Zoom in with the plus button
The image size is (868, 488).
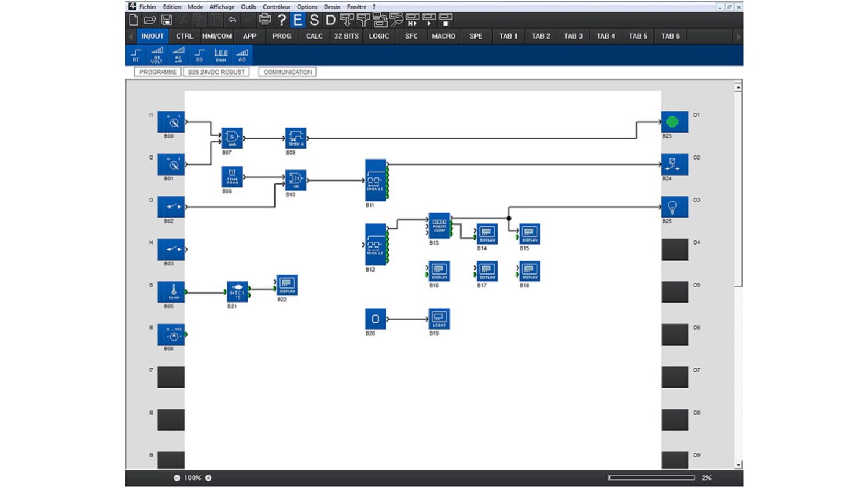tap(208, 478)
